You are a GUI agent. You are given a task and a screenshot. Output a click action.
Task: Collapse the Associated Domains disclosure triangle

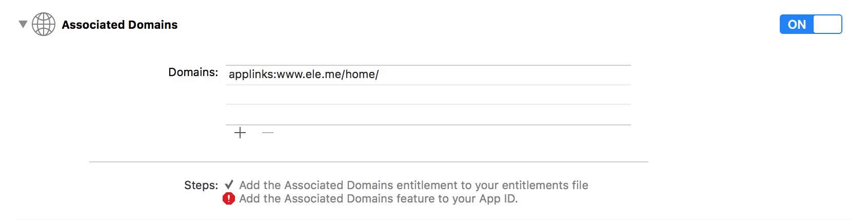23,24
